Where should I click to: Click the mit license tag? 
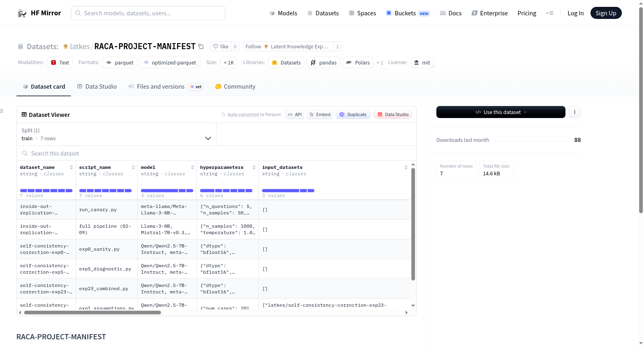(x=422, y=62)
